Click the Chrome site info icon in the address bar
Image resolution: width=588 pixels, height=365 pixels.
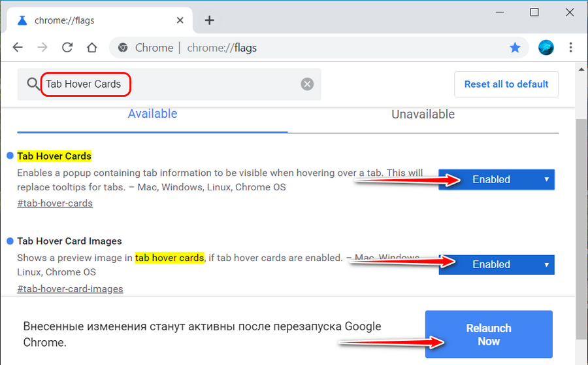(123, 48)
